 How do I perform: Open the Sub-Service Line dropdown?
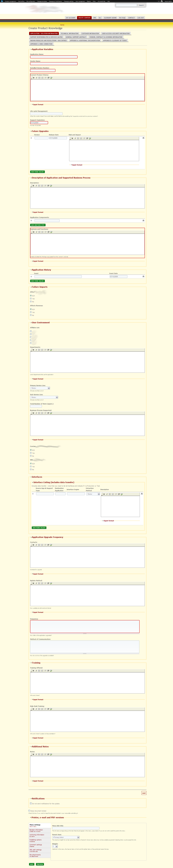(44, 397)
